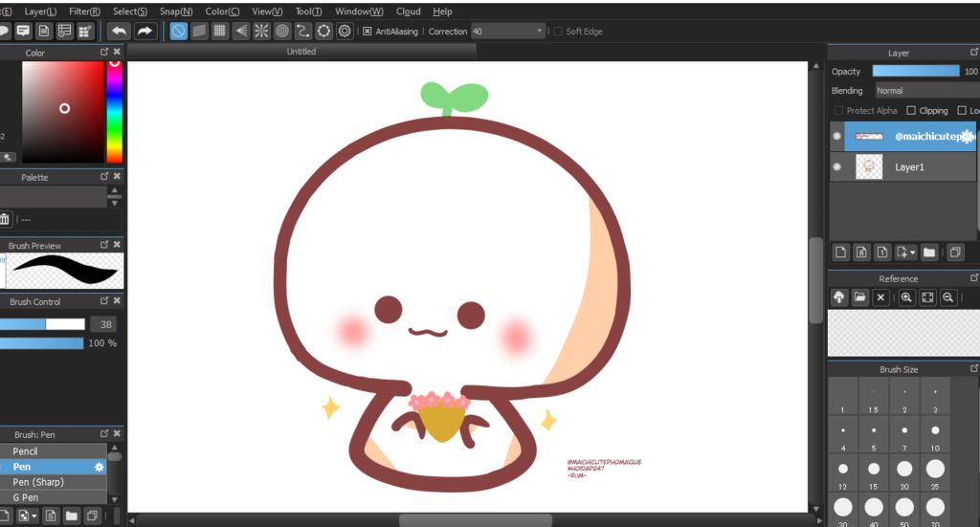Switch to the Untitled canvas tab
This screenshot has width=980, height=527.
[301, 52]
